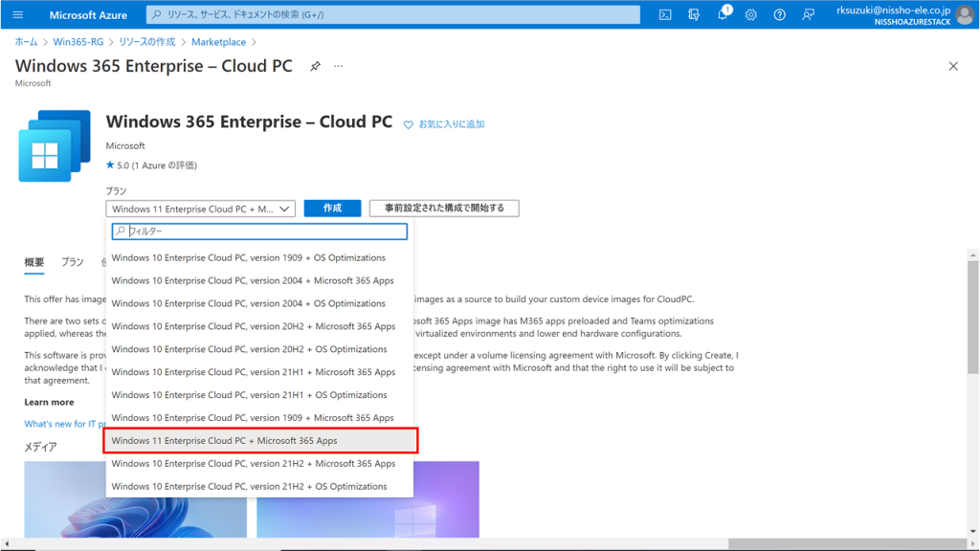
Task: Go to リソースの作成 breadcrumb
Action: (146, 42)
